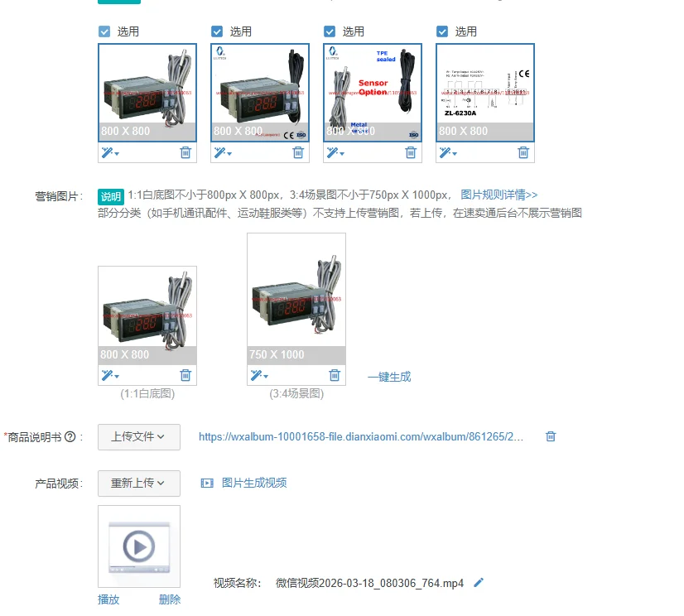The image size is (684, 616).
Task: Expand the 重新上传 dropdown
Action: [139, 483]
